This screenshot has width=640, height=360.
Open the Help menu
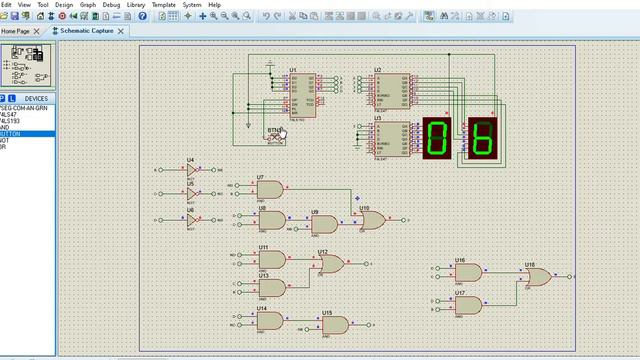pyautogui.click(x=214, y=5)
